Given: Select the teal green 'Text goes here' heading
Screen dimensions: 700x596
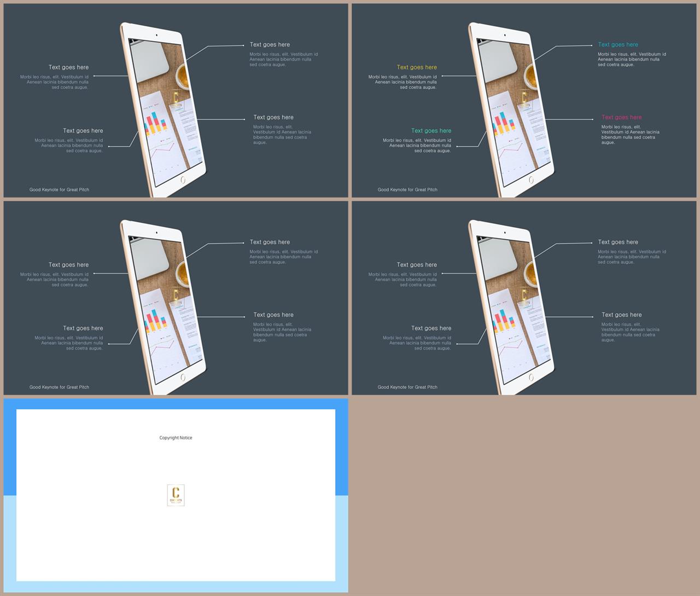Looking at the screenshot, I should [x=431, y=131].
